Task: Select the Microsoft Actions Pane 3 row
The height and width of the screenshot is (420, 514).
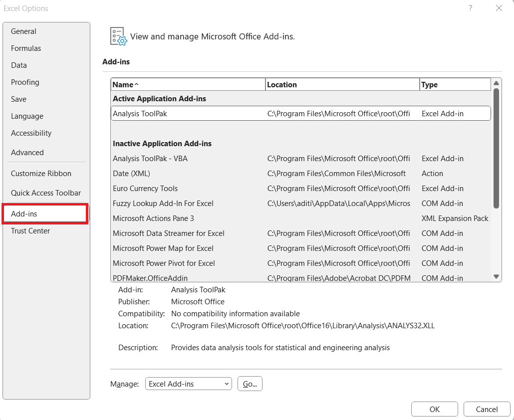Action: [x=300, y=218]
